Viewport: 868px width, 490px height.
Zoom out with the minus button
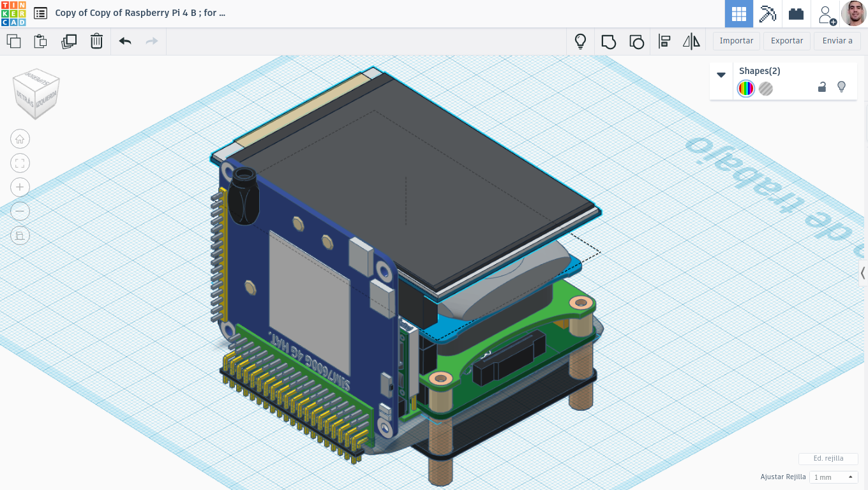pos(20,211)
